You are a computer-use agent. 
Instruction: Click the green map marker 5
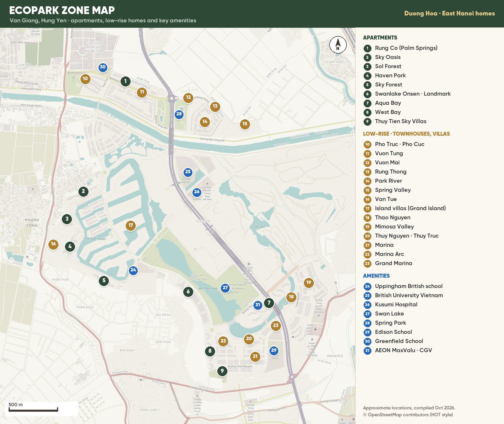[x=104, y=281]
